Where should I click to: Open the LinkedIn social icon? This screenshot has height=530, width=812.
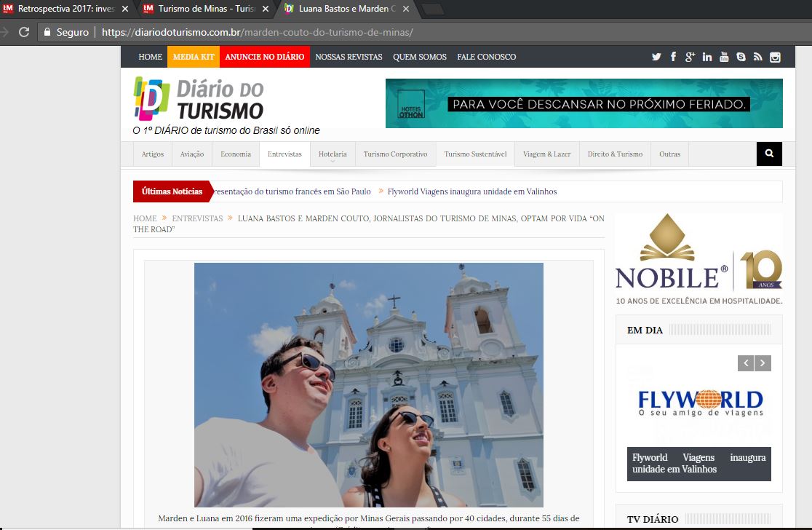point(707,57)
